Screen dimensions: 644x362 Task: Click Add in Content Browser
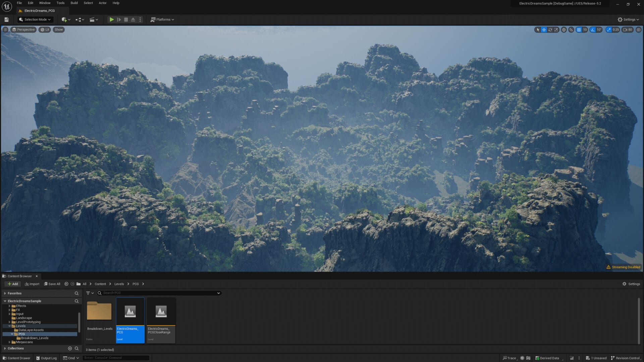pos(13,284)
